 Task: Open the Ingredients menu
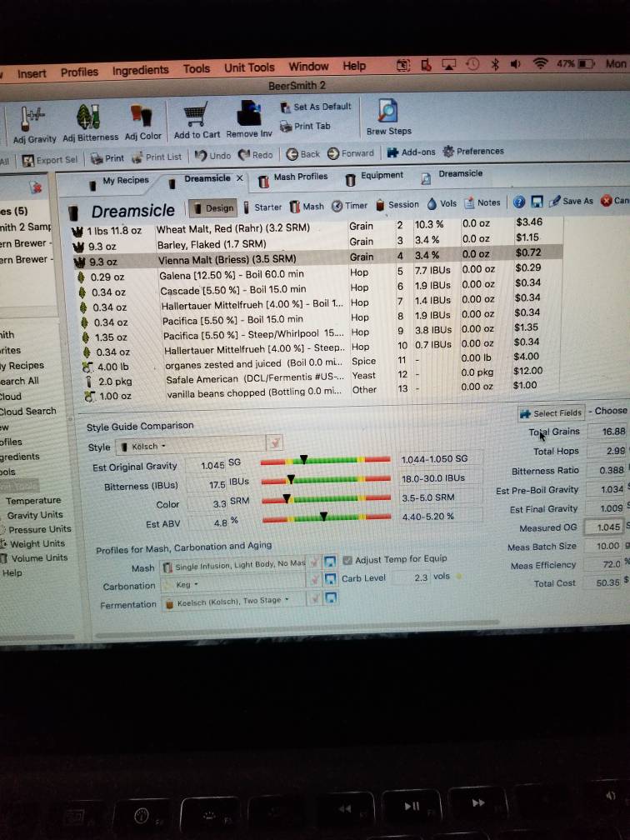pyautogui.click(x=140, y=70)
